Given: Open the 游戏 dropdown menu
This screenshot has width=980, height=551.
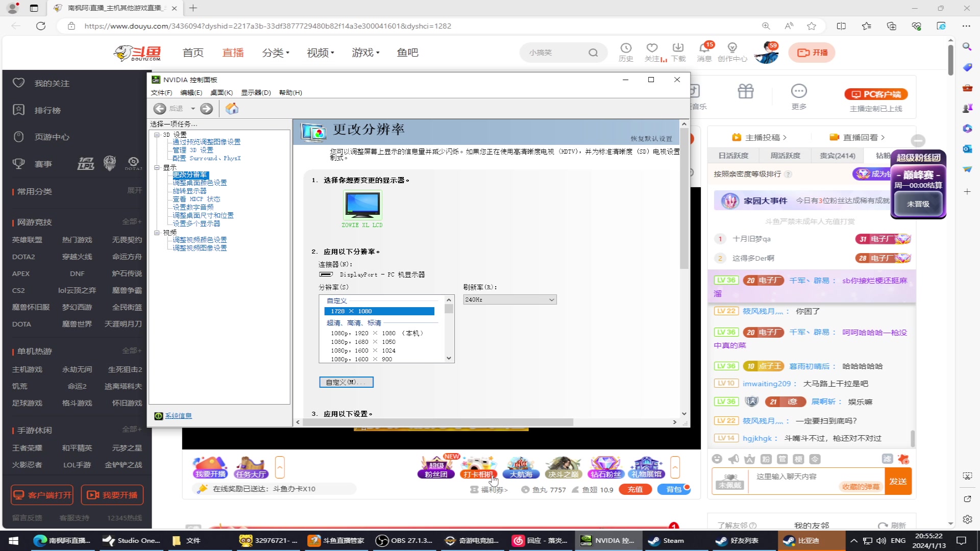Looking at the screenshot, I should [365, 53].
